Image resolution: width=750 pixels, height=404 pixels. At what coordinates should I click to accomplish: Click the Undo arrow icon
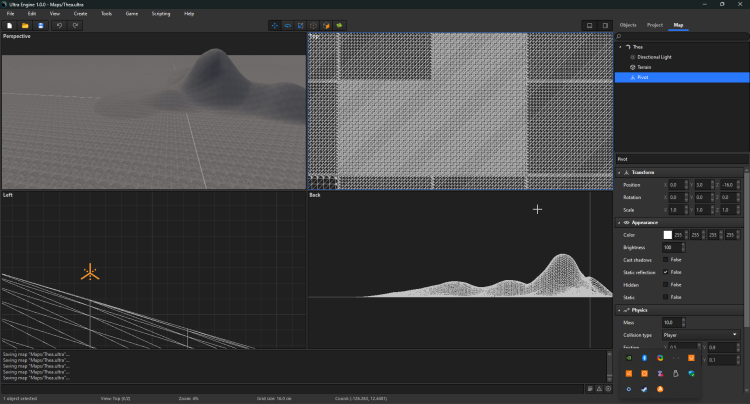click(59, 25)
